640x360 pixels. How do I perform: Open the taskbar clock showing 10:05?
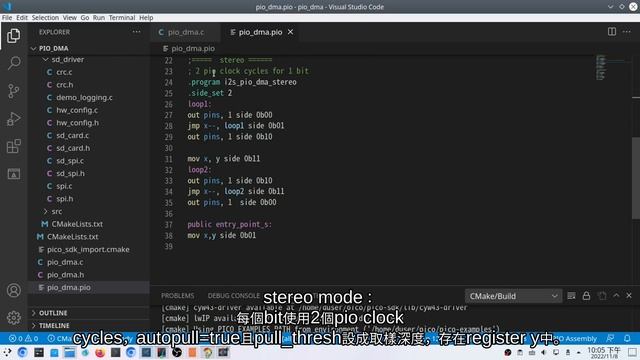[604, 353]
